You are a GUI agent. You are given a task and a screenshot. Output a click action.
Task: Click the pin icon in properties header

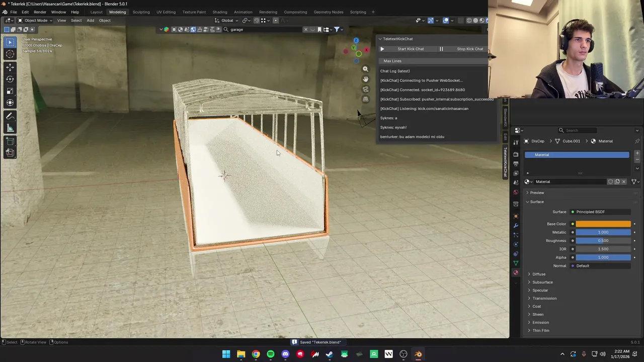tap(637, 141)
